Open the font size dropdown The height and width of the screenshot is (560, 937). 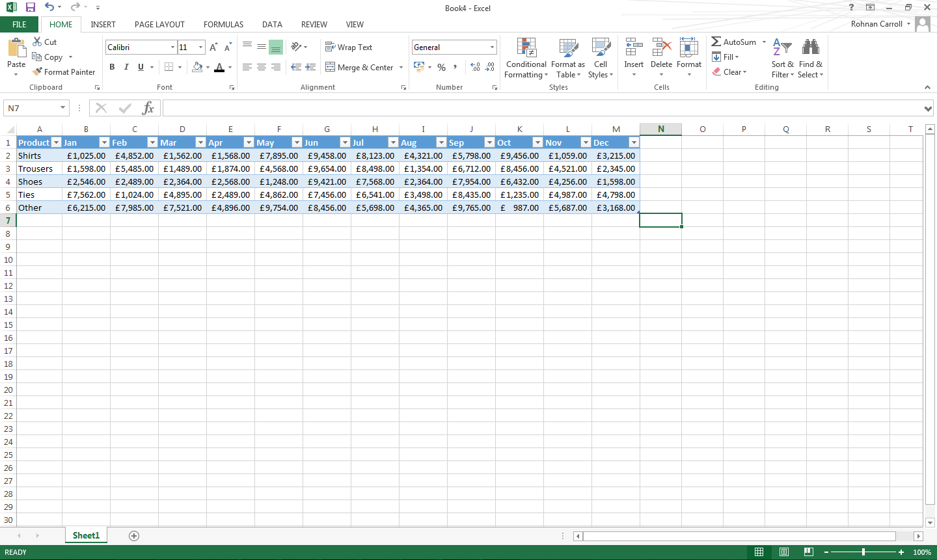pyautogui.click(x=201, y=47)
